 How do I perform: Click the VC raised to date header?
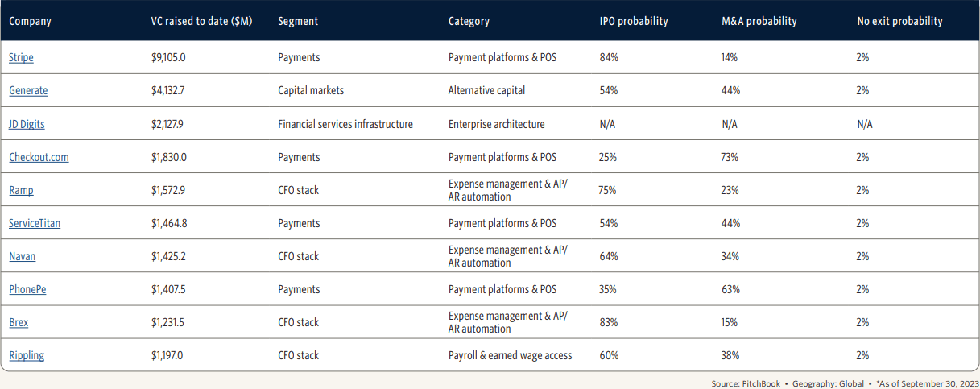pyautogui.click(x=201, y=21)
